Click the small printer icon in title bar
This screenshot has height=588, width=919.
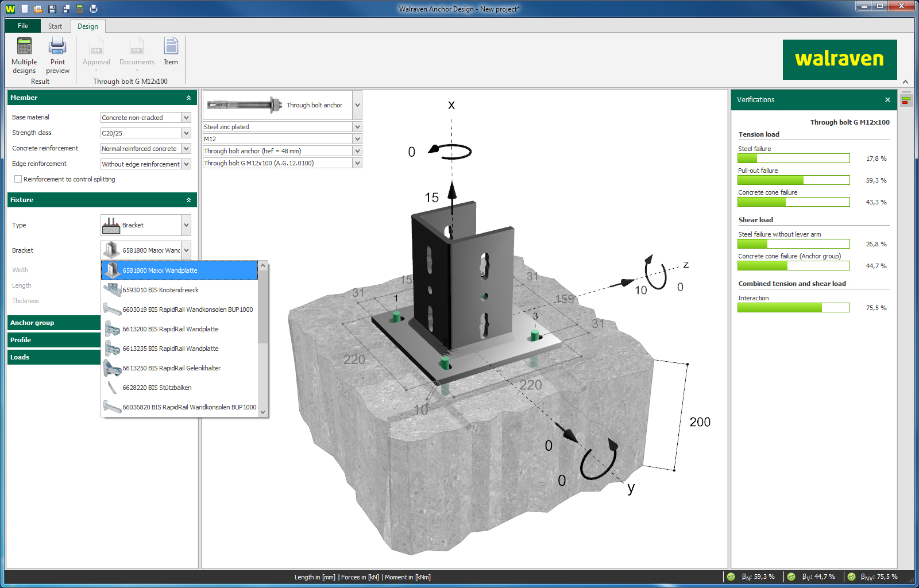point(94,9)
